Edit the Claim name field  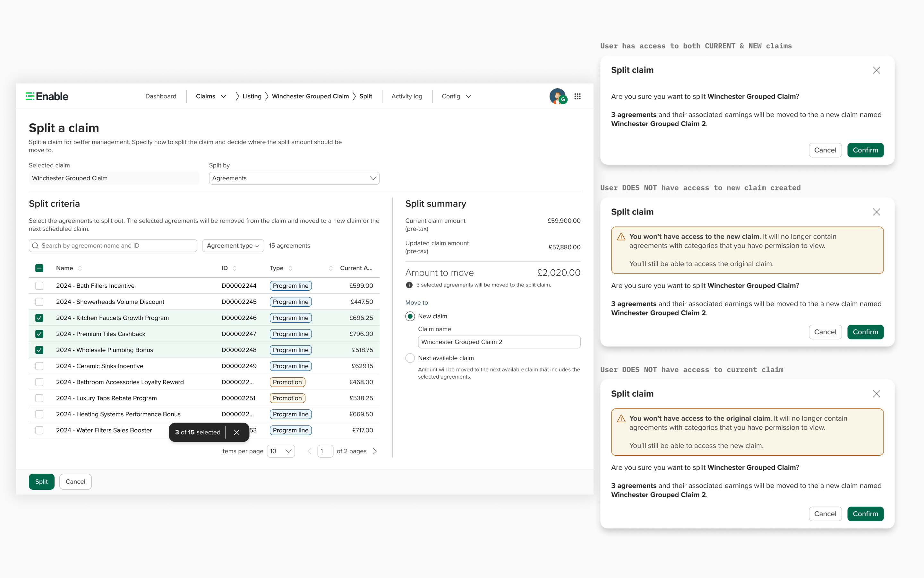[499, 342]
